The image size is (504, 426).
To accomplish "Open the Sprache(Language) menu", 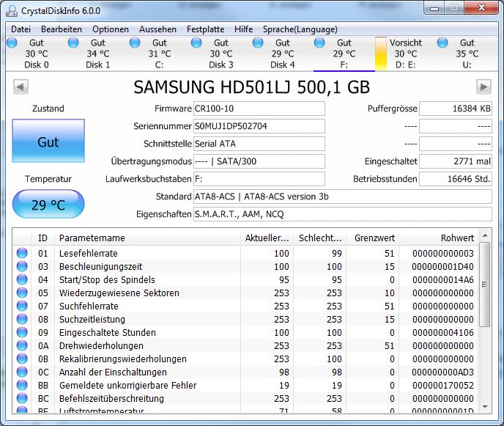I will (x=300, y=29).
